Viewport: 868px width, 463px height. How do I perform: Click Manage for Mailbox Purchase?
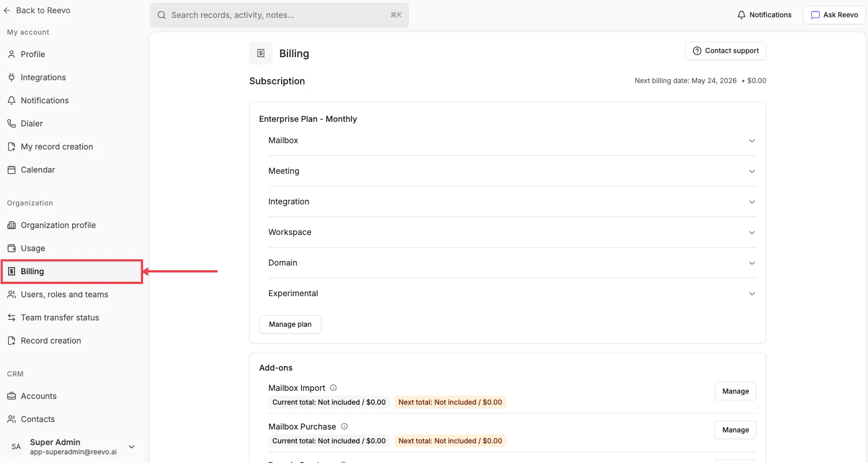tap(735, 430)
